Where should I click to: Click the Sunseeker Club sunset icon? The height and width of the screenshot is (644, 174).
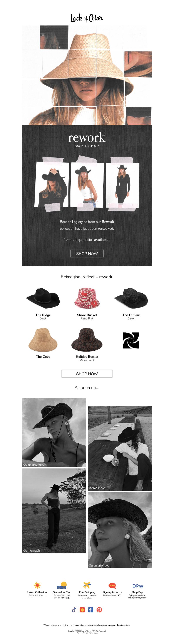[62, 585]
